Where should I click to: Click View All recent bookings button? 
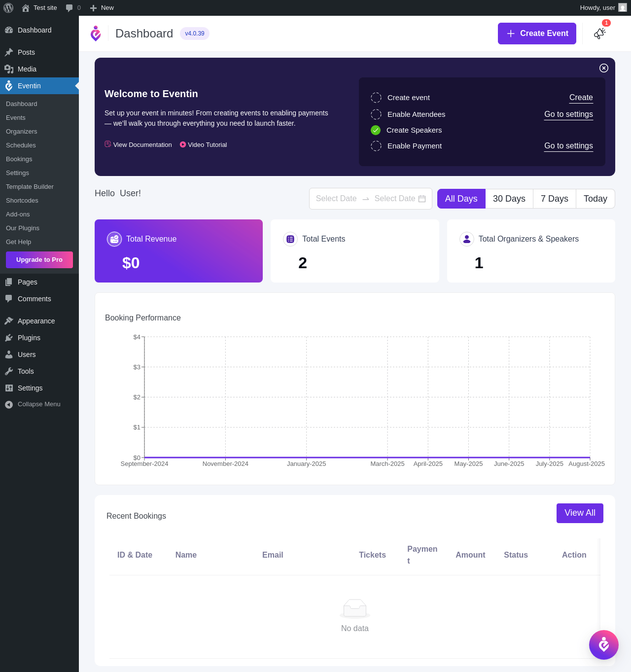[580, 513]
